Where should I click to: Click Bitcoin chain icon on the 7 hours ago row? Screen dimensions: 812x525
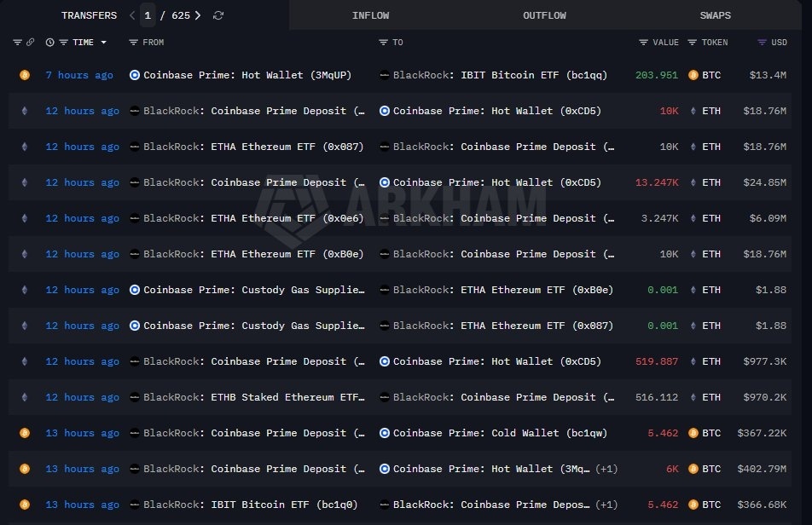tap(25, 75)
